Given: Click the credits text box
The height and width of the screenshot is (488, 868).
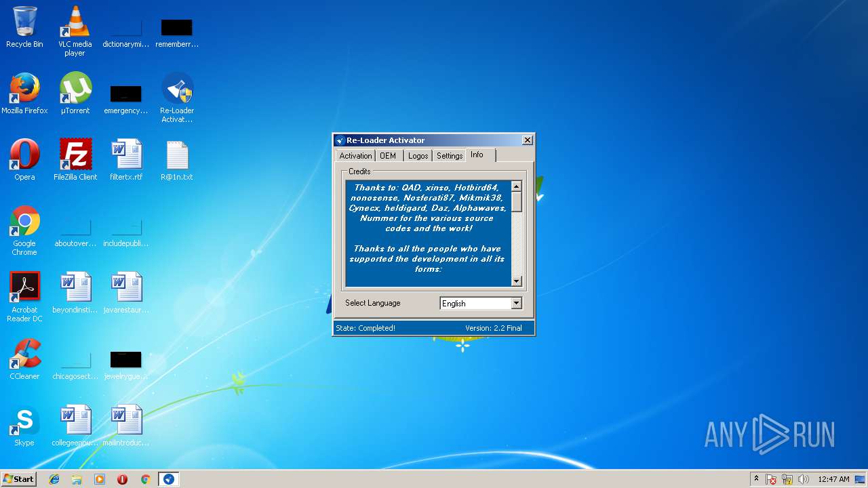Looking at the screenshot, I should point(428,233).
